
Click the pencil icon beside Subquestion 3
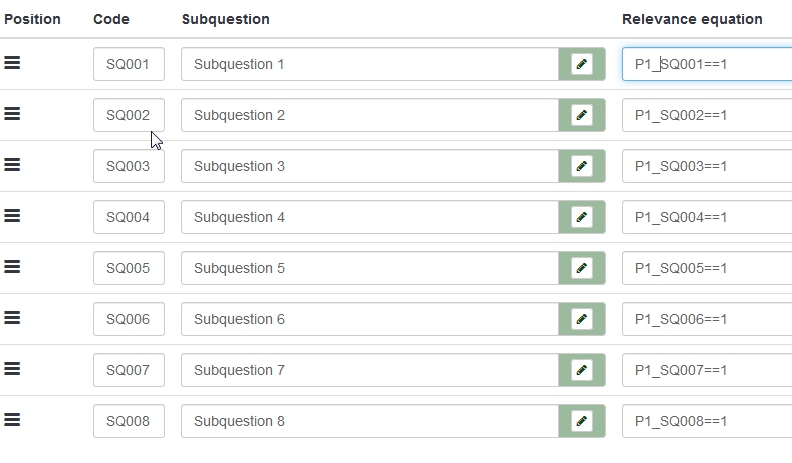pos(582,166)
